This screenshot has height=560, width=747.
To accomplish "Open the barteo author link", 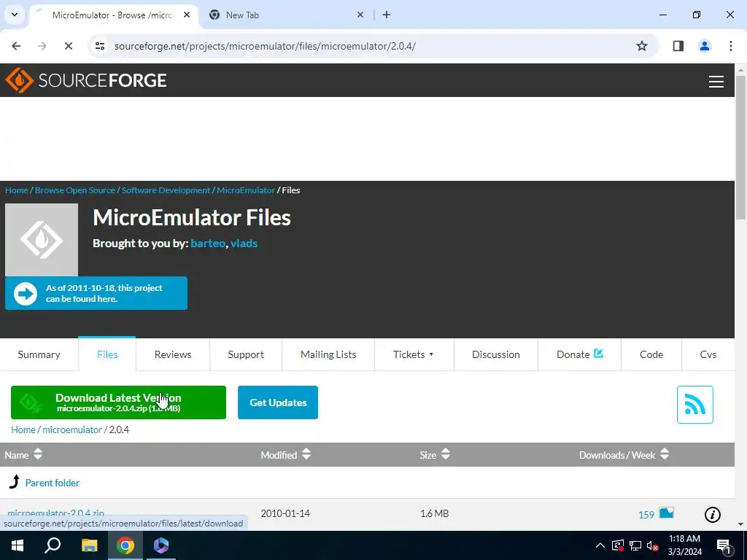I will click(x=208, y=244).
